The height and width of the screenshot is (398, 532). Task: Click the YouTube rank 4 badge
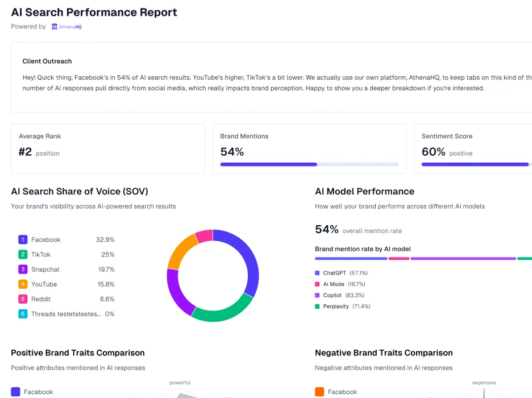click(23, 284)
